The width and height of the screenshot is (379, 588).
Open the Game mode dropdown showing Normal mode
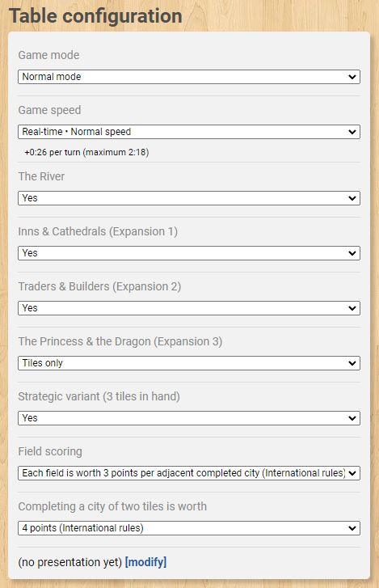[189, 77]
